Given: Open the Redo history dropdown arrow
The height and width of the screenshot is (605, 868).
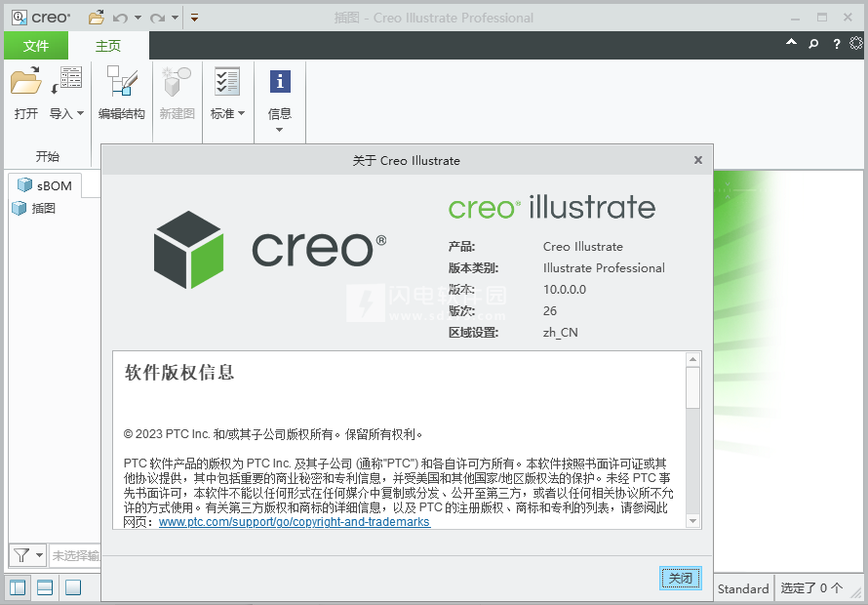Looking at the screenshot, I should pos(175,18).
